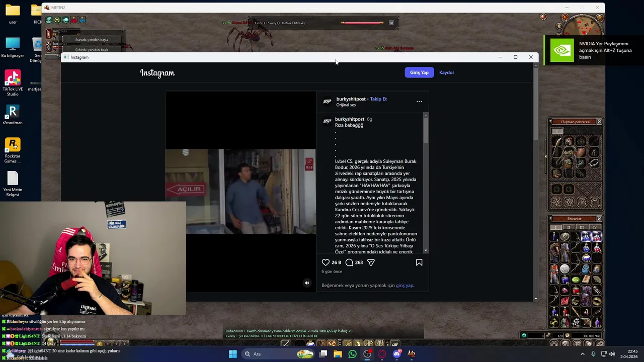Viewport: 644px width, 362px height.
Task: Open burkyshitpost profile picture in post header
Action: click(327, 102)
